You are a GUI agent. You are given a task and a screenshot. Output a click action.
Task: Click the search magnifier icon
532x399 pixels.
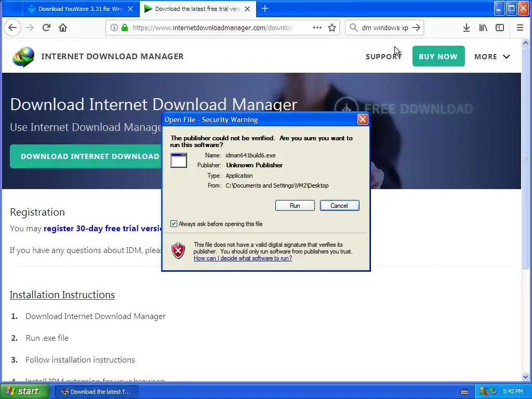click(353, 28)
